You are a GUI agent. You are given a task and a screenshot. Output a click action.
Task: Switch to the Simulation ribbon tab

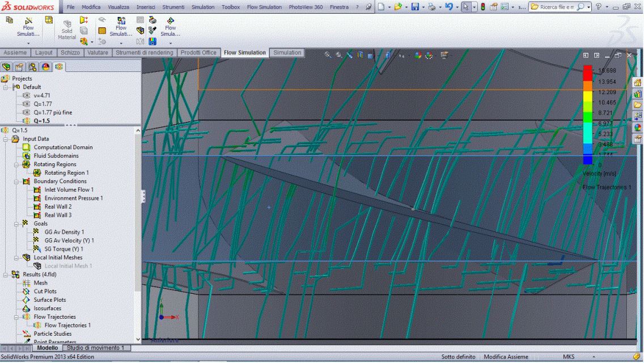(287, 53)
